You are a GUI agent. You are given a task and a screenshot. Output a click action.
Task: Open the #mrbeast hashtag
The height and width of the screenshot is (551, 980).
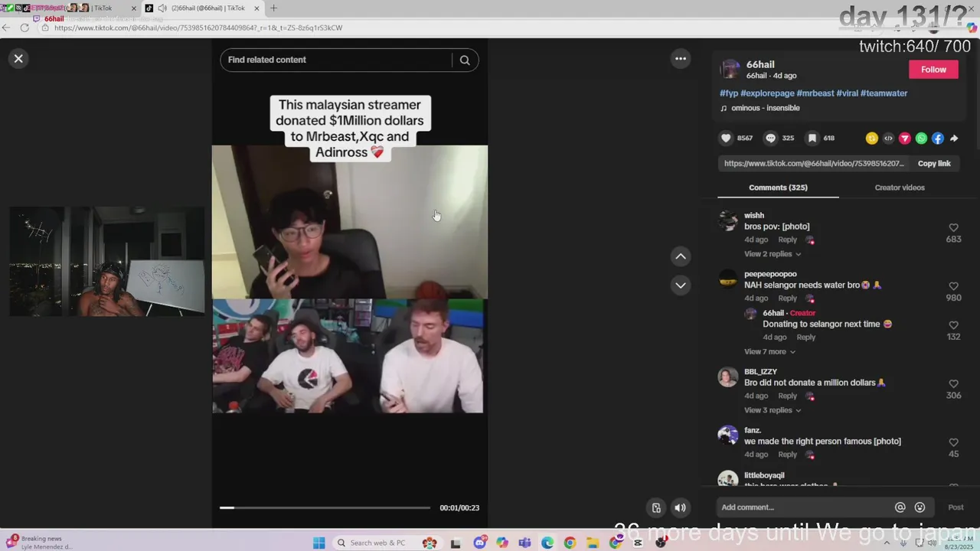(815, 93)
